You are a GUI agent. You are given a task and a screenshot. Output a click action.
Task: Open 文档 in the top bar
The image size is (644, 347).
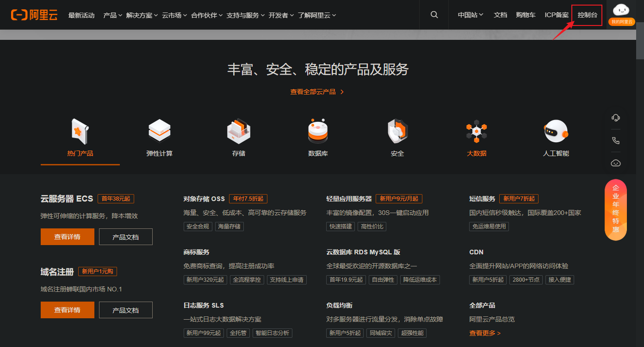(501, 15)
